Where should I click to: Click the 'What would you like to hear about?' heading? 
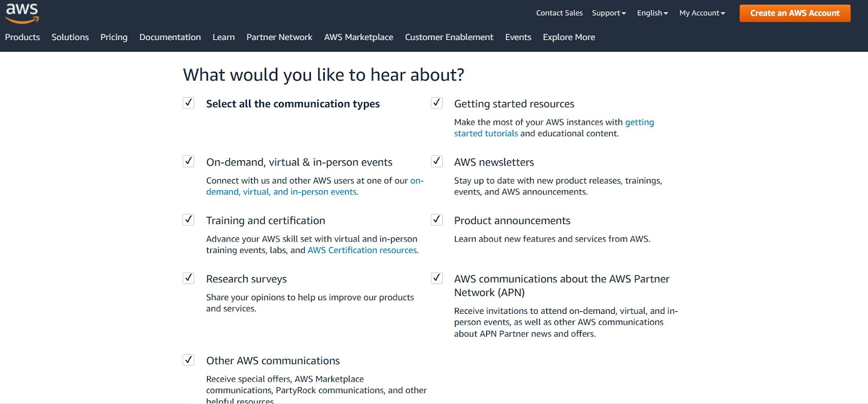323,75
